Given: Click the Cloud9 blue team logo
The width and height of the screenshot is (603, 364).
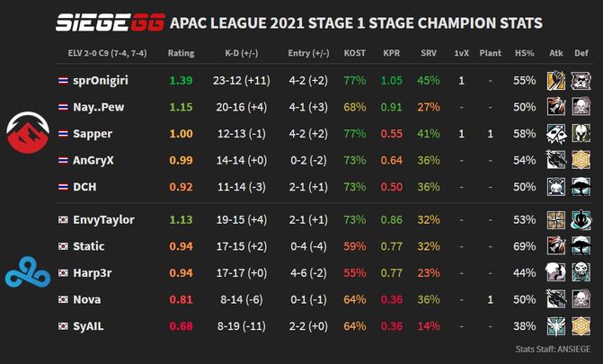Looking at the screenshot, I should click(28, 272).
